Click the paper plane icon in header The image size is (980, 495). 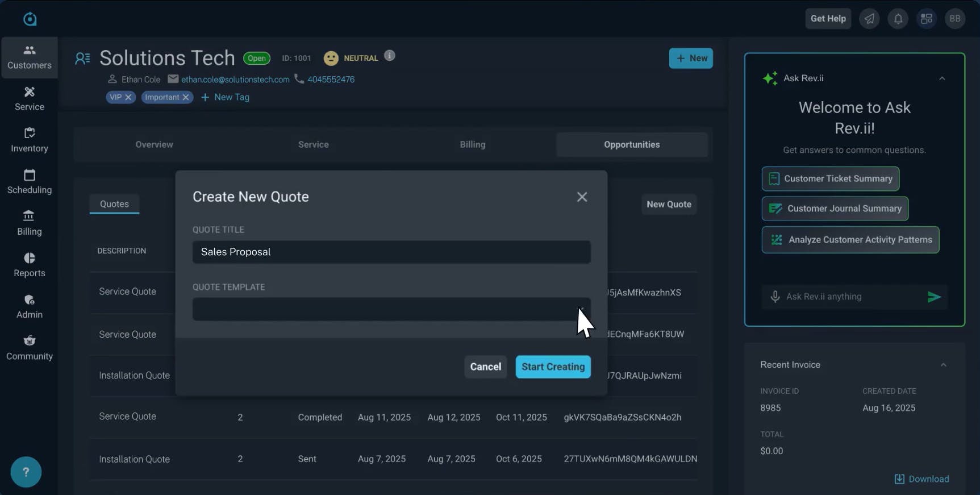(x=869, y=19)
